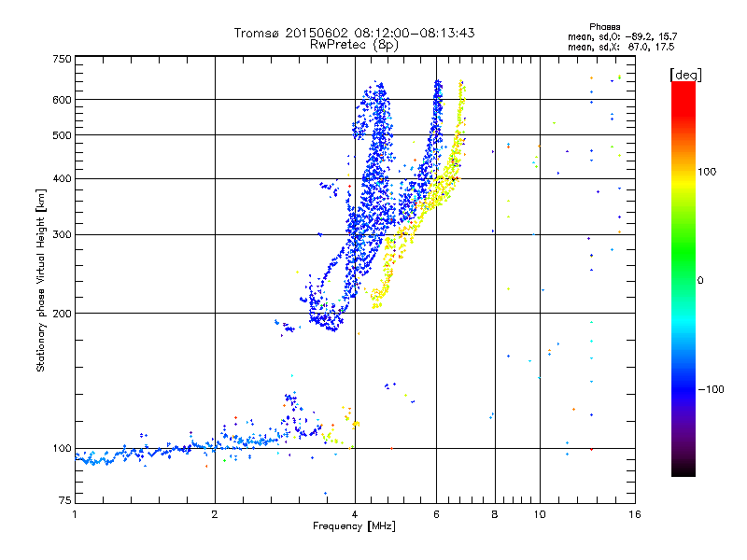Click the colorbar tick label '0'
This screenshot has height=560, width=747.
700,281
